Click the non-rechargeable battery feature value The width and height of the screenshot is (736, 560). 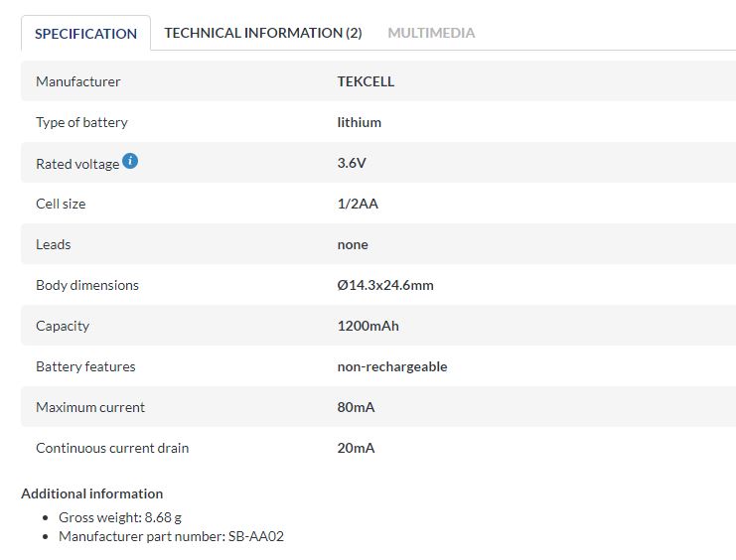[x=392, y=366]
